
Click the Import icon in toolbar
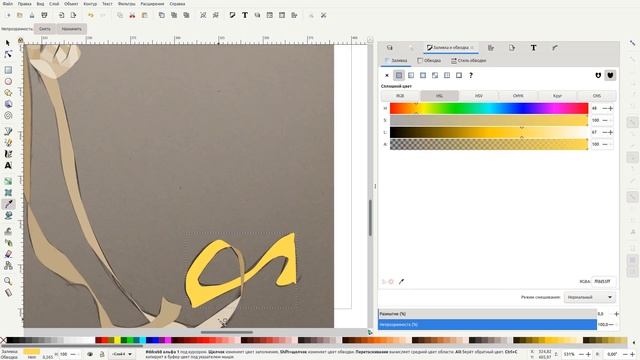click(x=61, y=15)
